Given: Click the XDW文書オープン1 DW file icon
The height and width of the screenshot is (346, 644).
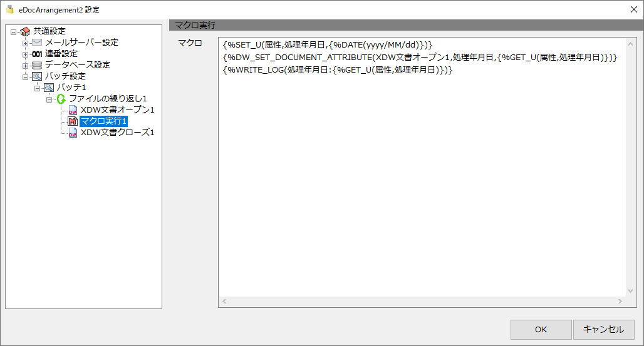Looking at the screenshot, I should (x=73, y=110).
